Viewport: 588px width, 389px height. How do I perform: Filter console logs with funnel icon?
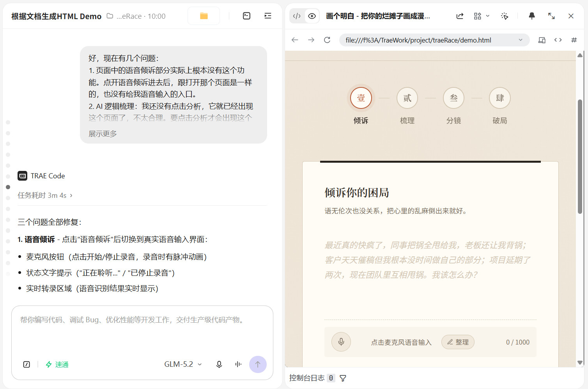[343, 378]
